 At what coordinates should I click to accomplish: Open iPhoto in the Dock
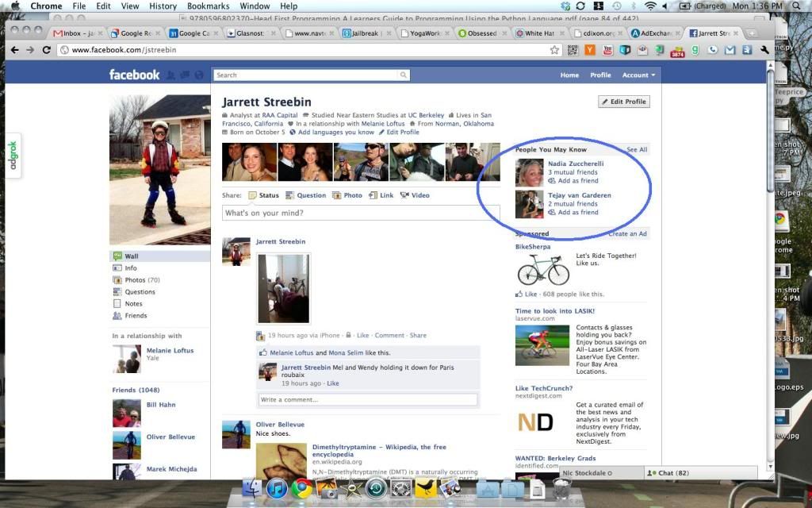coord(326,489)
